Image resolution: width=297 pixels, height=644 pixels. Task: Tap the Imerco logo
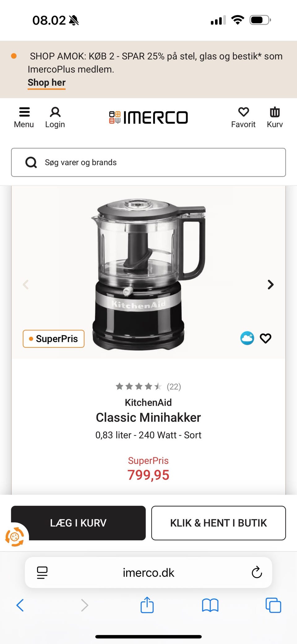click(148, 117)
